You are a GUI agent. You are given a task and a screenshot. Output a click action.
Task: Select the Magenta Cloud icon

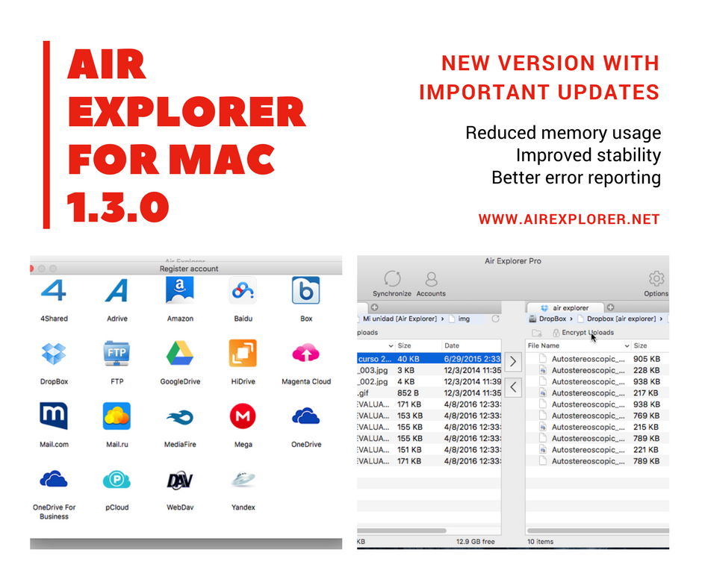[305, 354]
